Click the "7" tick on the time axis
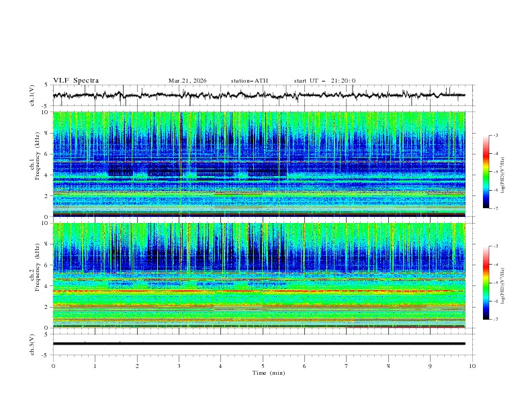This screenshot has width=532, height=411. pyautogui.click(x=347, y=366)
